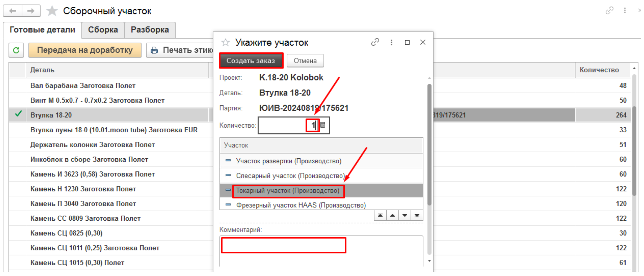Viewport: 644px width, 276px height.
Task: Select Слесарный участок (Производство) row
Action: pyautogui.click(x=290, y=176)
